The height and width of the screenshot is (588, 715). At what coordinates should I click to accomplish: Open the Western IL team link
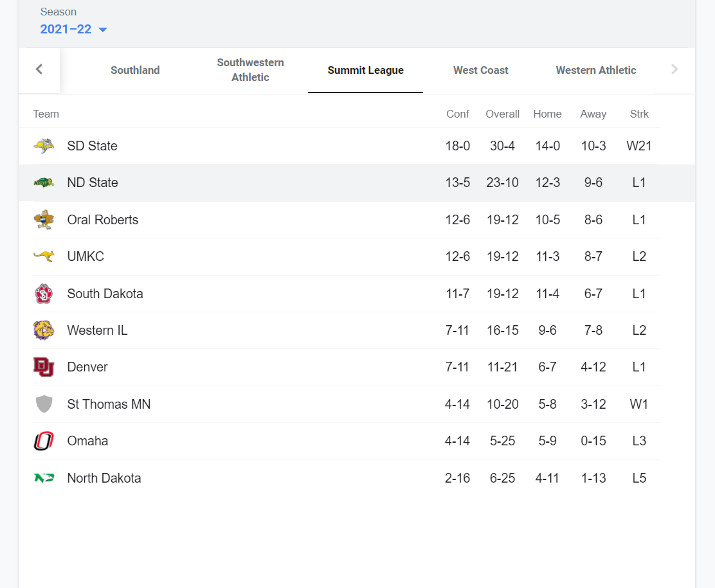pos(97,330)
